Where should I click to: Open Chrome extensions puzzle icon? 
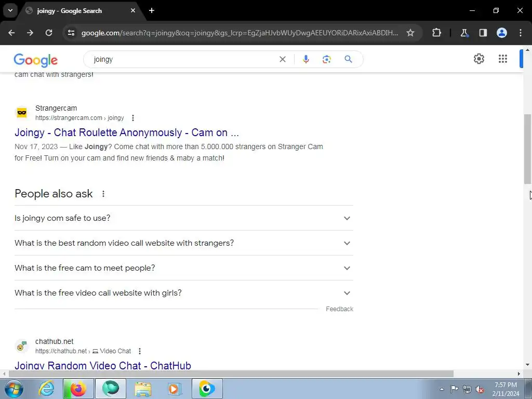pyautogui.click(x=436, y=33)
